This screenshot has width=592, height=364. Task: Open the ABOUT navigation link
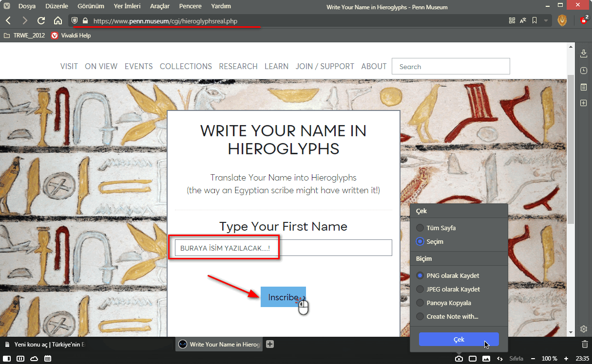374,67
